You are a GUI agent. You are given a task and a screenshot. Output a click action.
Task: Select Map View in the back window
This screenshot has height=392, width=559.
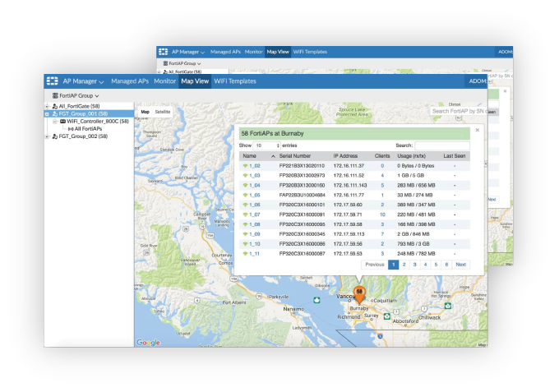coord(278,52)
